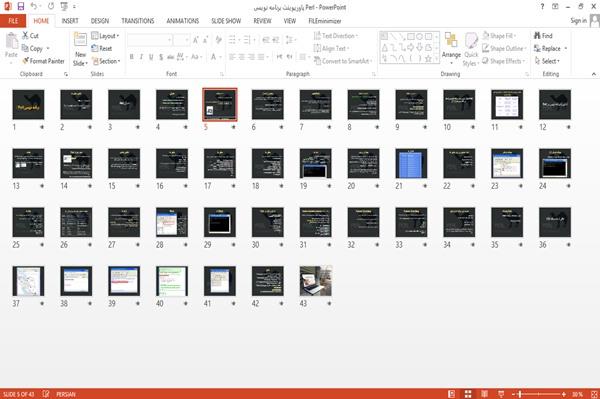Click the Cut scissors icon
The image size is (600, 399).
[x=26, y=36]
